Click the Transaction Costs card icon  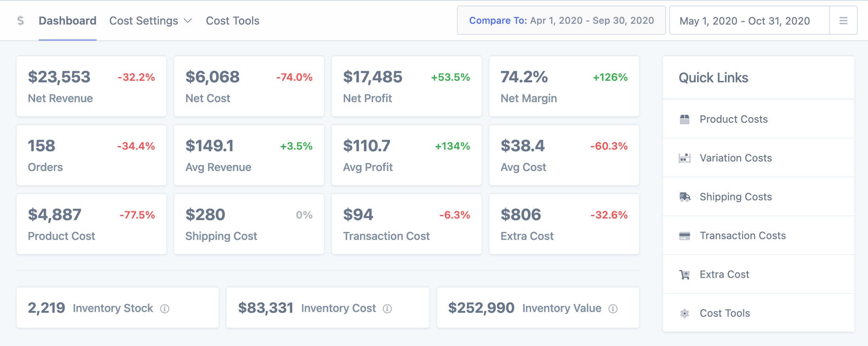(684, 236)
